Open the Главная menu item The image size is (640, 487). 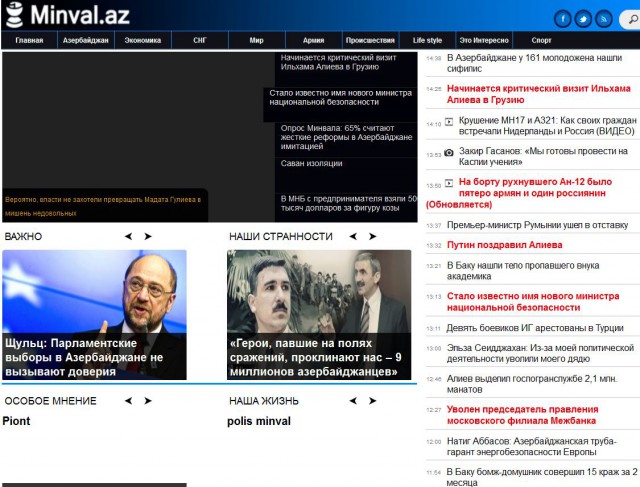[29, 40]
